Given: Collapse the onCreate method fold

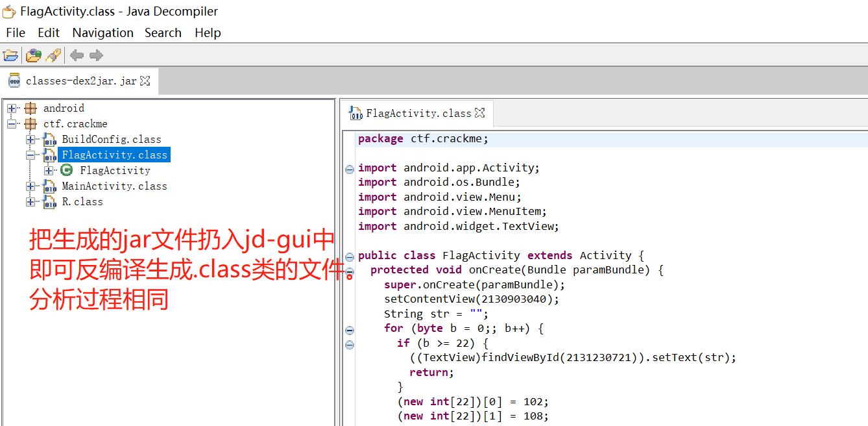Looking at the screenshot, I should 350,271.
